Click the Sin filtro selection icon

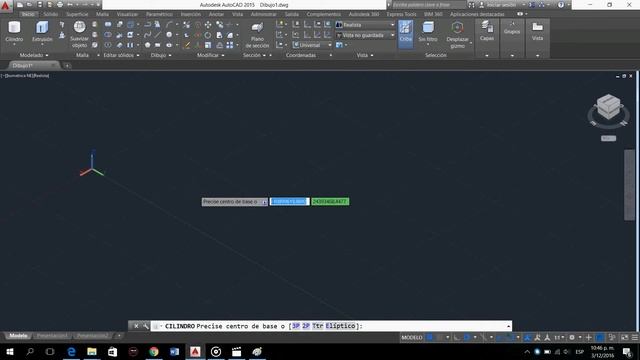tap(428, 28)
